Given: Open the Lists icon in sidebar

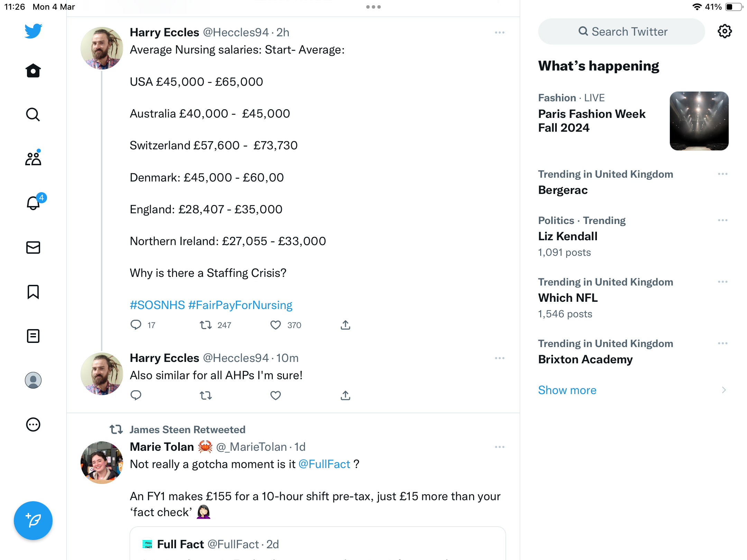Looking at the screenshot, I should 33,336.
